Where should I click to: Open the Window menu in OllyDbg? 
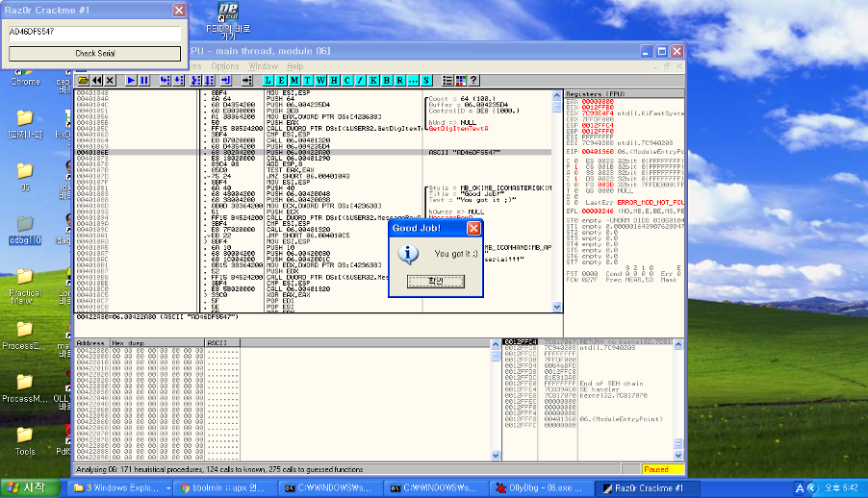click(263, 65)
